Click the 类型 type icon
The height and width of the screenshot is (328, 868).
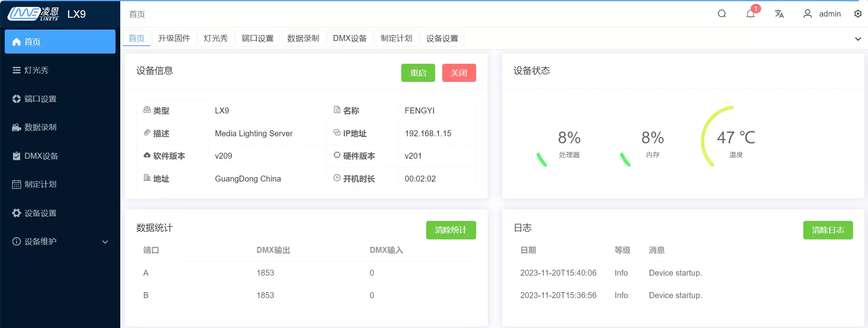tap(147, 110)
